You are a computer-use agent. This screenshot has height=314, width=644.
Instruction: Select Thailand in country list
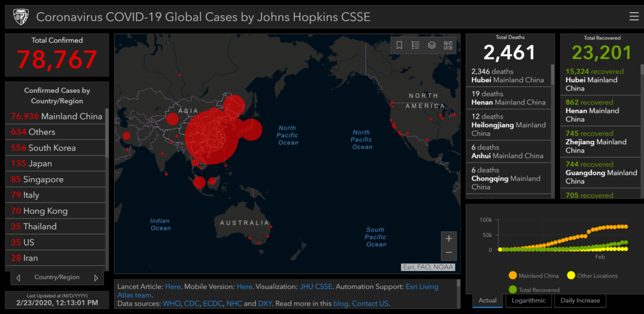(x=55, y=226)
